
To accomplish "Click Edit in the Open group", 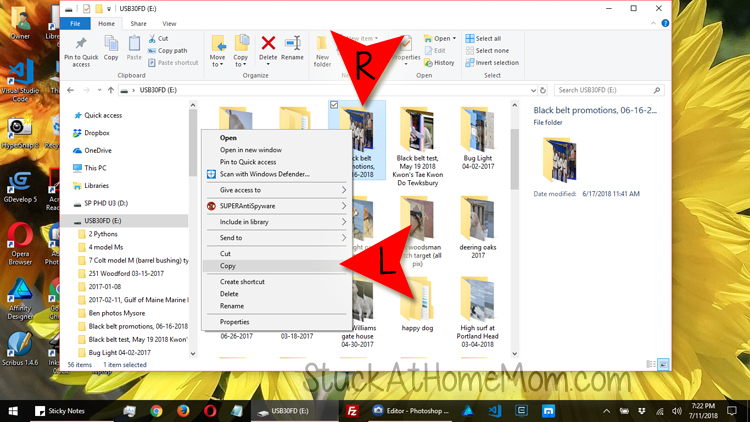I will tap(435, 50).
